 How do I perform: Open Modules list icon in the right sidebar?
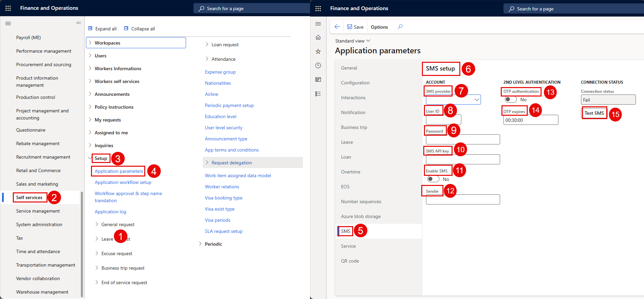tap(318, 94)
